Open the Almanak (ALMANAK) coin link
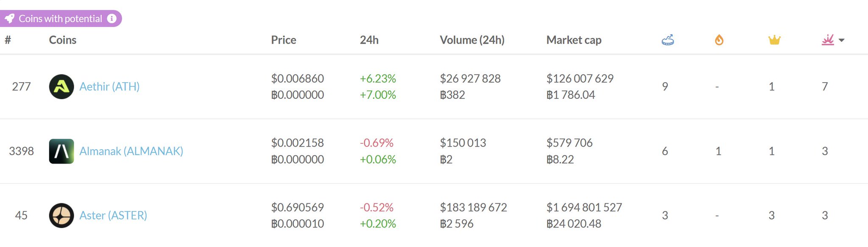 [131, 151]
